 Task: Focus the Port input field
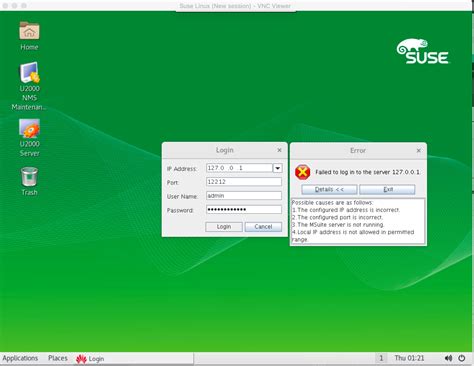[x=244, y=182]
